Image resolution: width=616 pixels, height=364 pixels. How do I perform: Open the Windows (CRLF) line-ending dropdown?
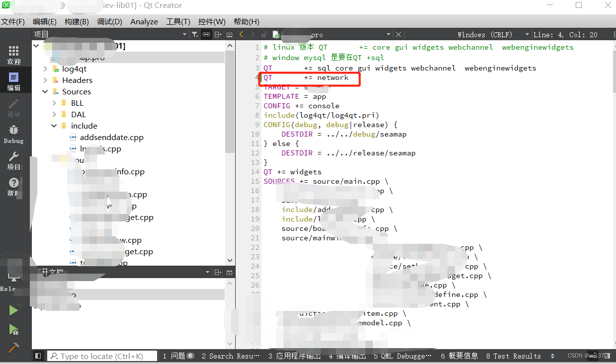click(x=527, y=34)
